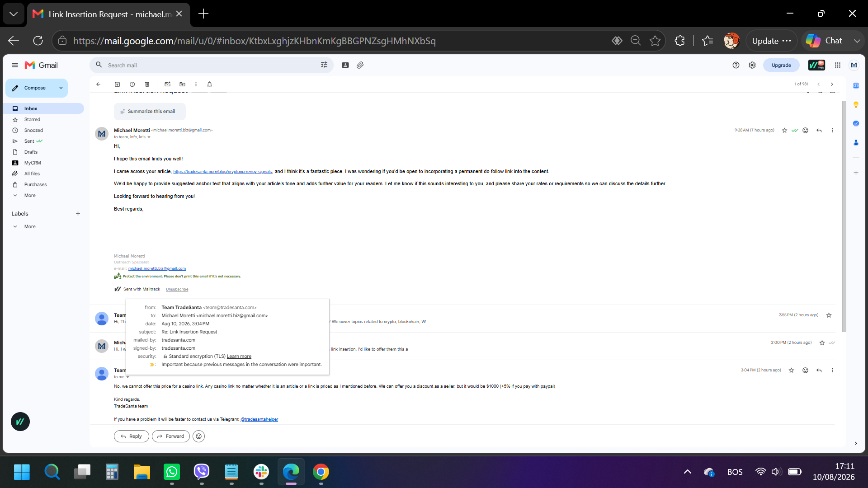
Task: Report this conversation as spam
Action: point(132,84)
